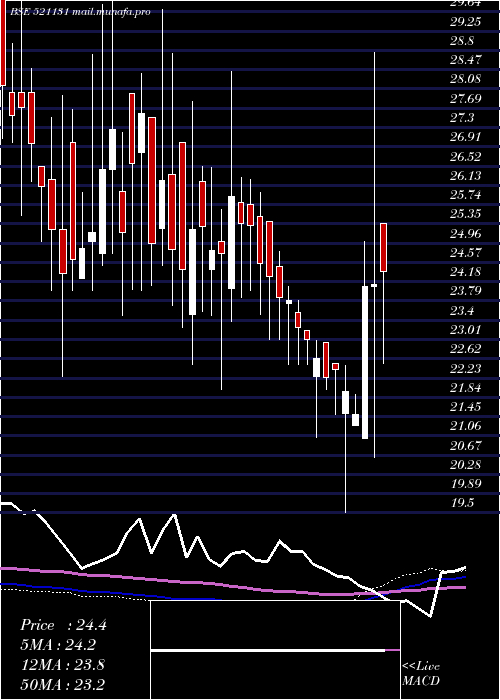Select the 12MA : 23.8 value
The height and width of the screenshot is (700, 500).
pos(63,665)
